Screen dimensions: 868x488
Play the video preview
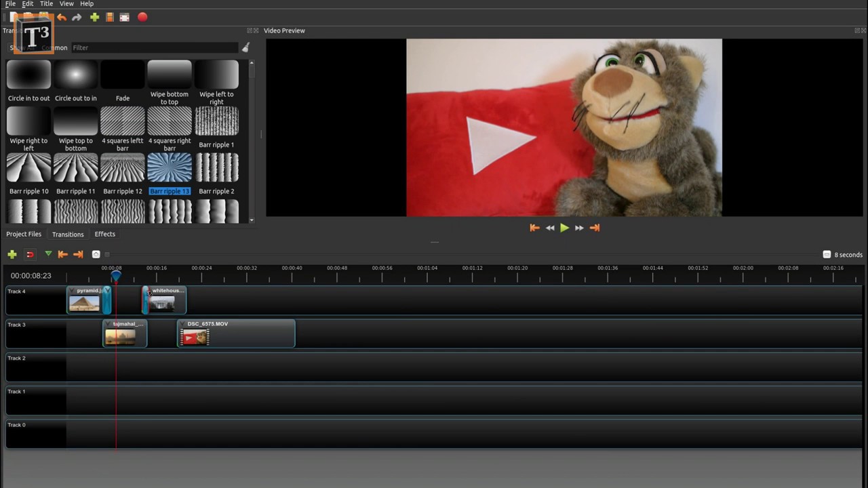564,228
